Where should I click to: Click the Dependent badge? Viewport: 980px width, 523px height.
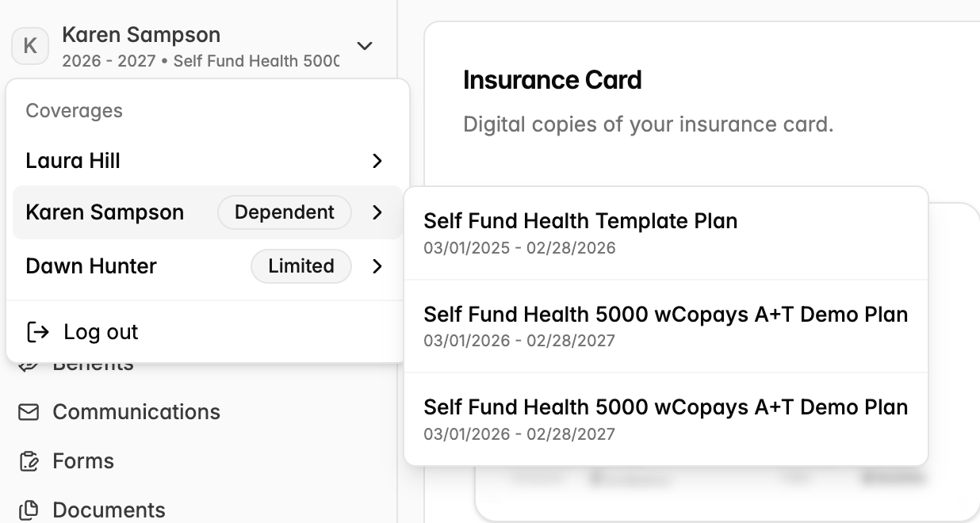285,212
